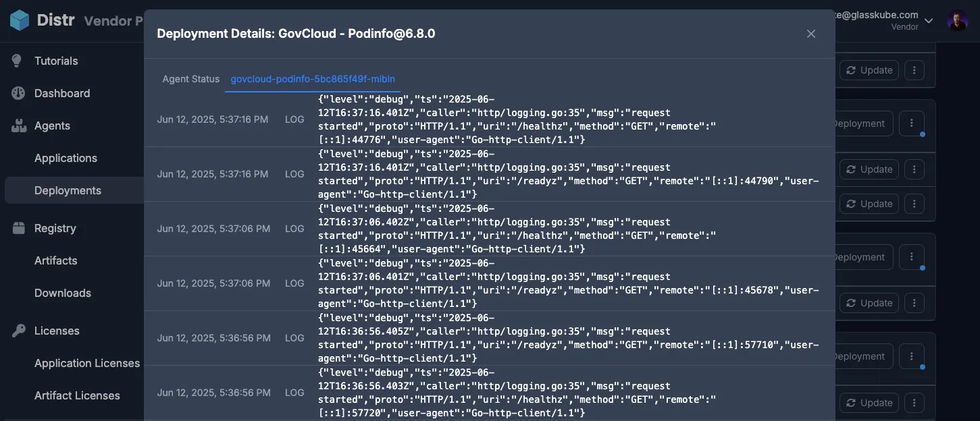Click LOG label in the port 45678 row
The width and height of the screenshot is (980, 421).
pos(294,283)
